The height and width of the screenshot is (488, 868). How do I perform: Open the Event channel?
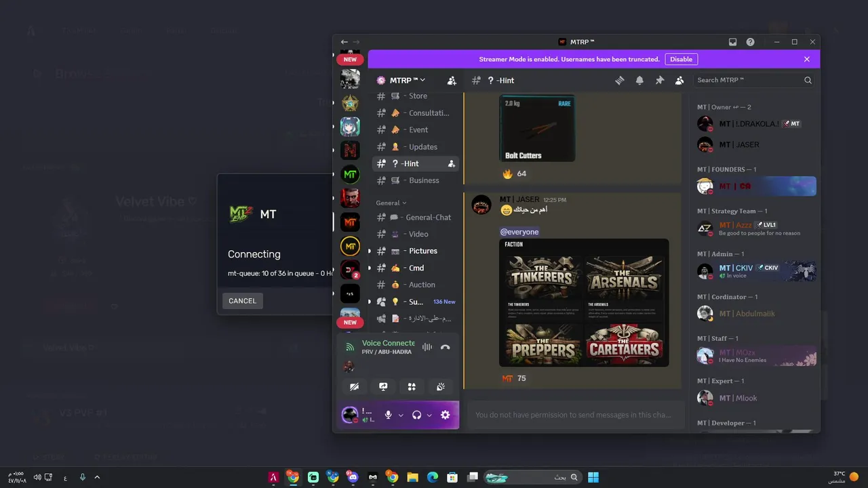(416, 130)
